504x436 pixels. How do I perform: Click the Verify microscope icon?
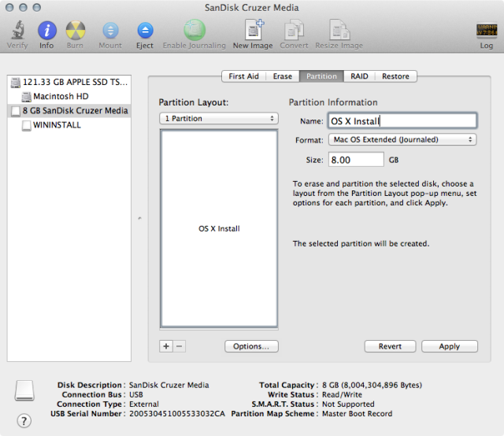[x=17, y=30]
